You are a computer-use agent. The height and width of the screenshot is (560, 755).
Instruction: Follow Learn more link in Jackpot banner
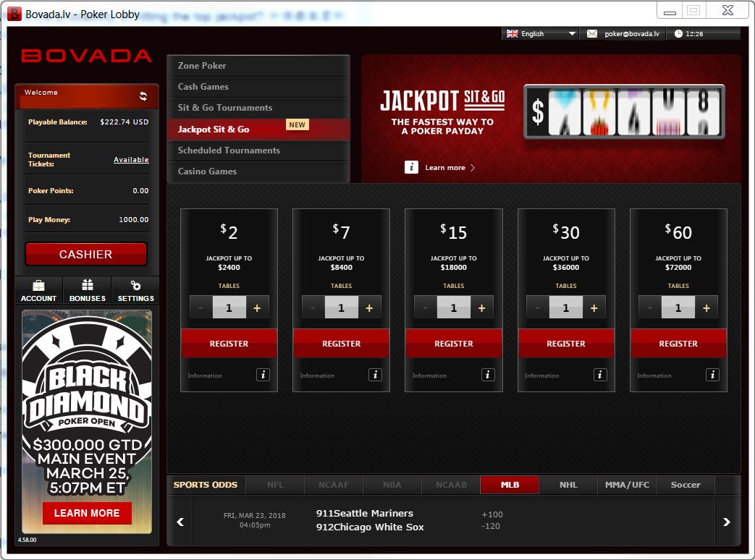pyautogui.click(x=450, y=167)
